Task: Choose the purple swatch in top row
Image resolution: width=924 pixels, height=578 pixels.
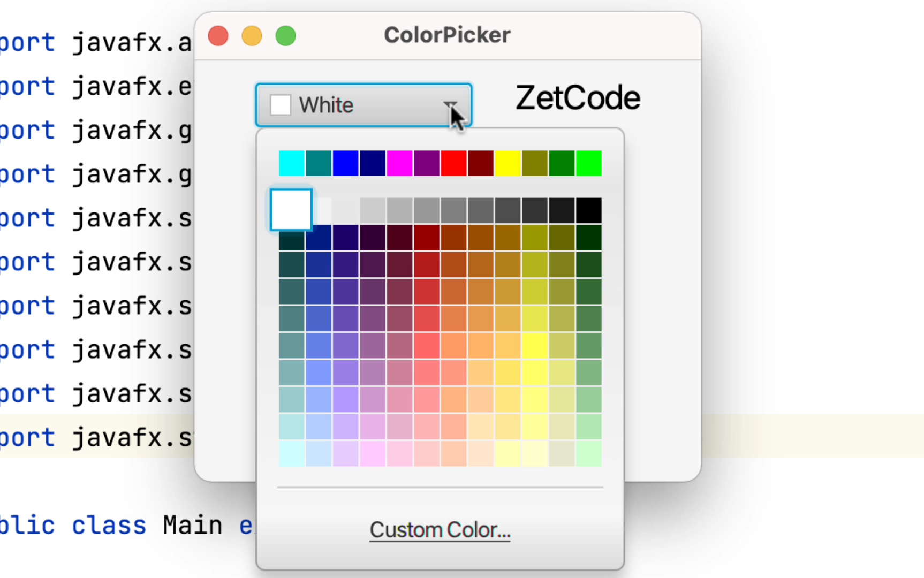Action: 427,163
